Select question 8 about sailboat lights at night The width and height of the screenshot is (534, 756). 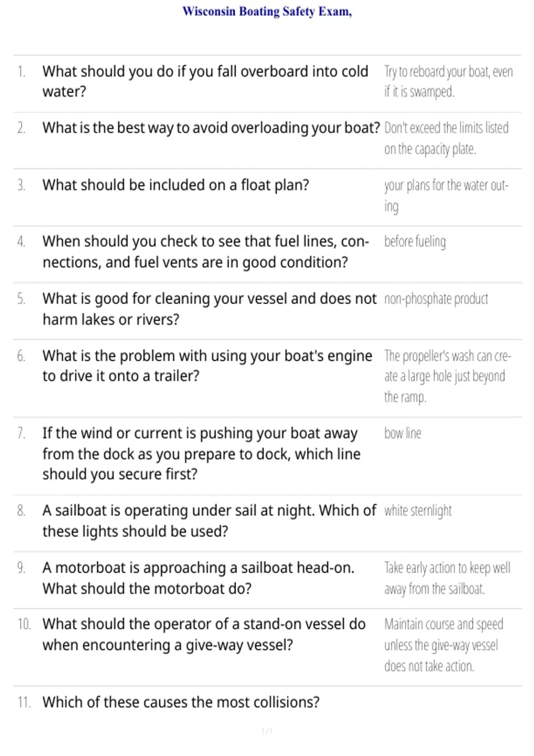point(210,521)
